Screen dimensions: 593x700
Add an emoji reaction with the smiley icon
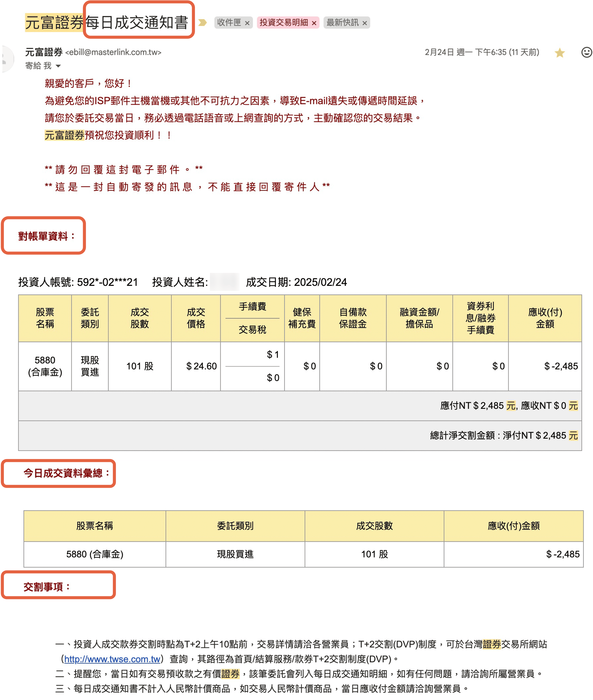tap(586, 52)
